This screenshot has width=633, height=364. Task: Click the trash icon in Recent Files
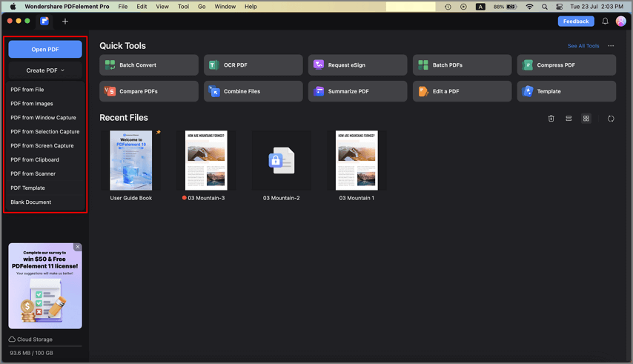[x=551, y=118]
